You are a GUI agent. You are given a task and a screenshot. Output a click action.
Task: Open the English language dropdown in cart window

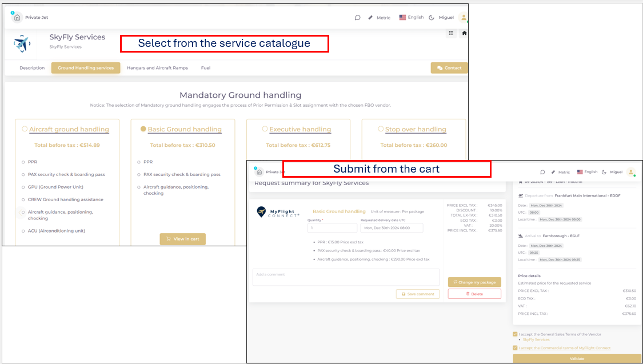[588, 172]
